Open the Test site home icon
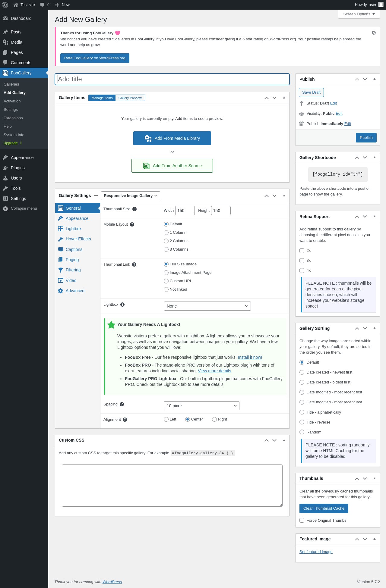Image resolution: width=386 pixels, height=588 pixels. point(16,5)
